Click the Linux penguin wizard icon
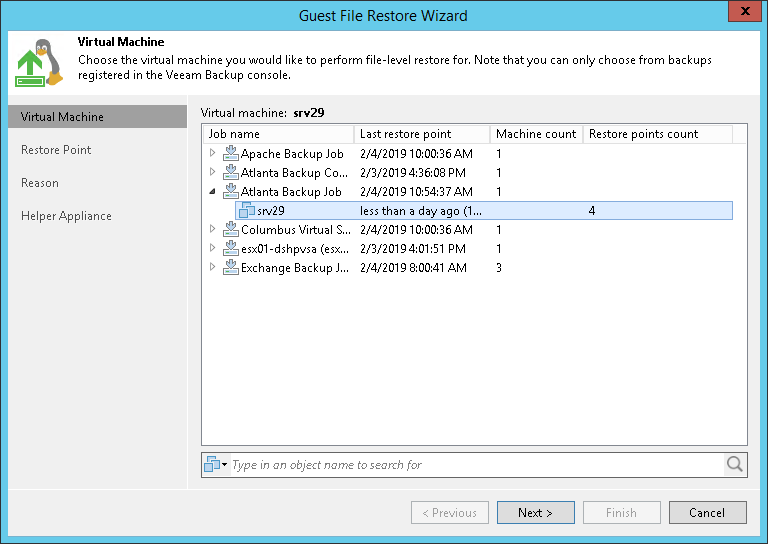 point(39,62)
